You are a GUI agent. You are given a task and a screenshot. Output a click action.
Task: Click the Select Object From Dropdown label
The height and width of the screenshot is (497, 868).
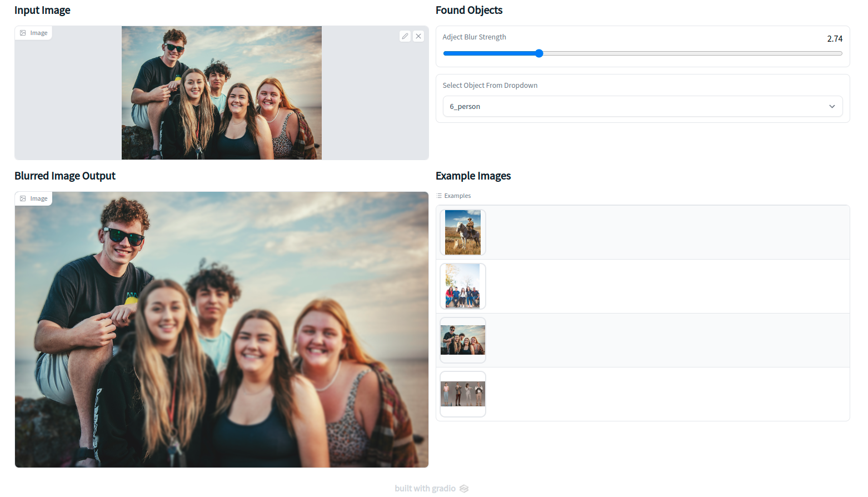coord(490,85)
